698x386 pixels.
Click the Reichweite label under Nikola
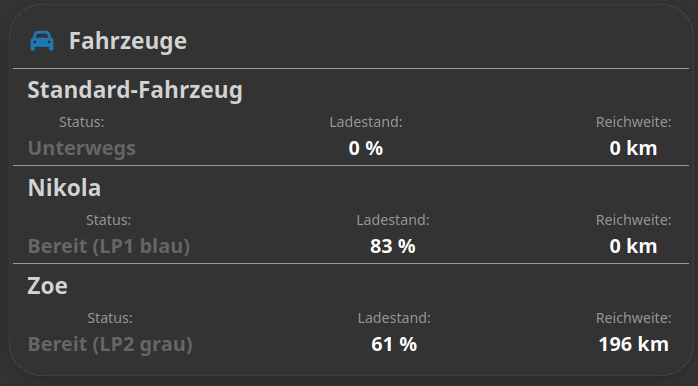point(633,220)
